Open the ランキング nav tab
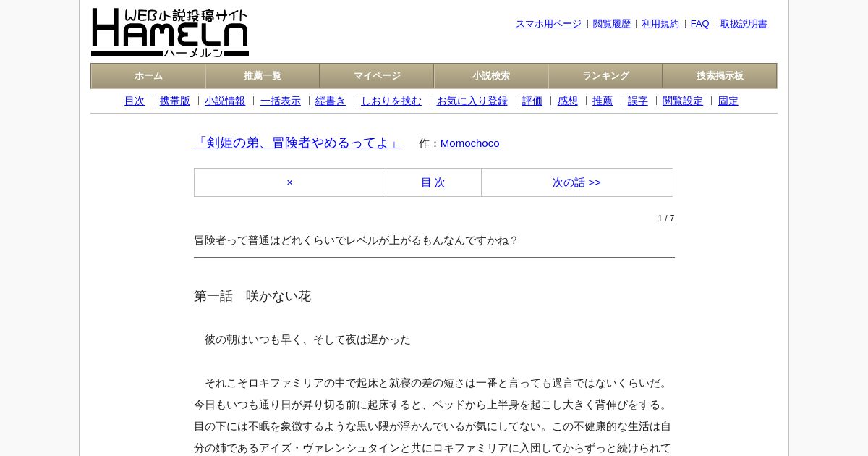Viewport: 868px width, 456px height. pos(605,76)
